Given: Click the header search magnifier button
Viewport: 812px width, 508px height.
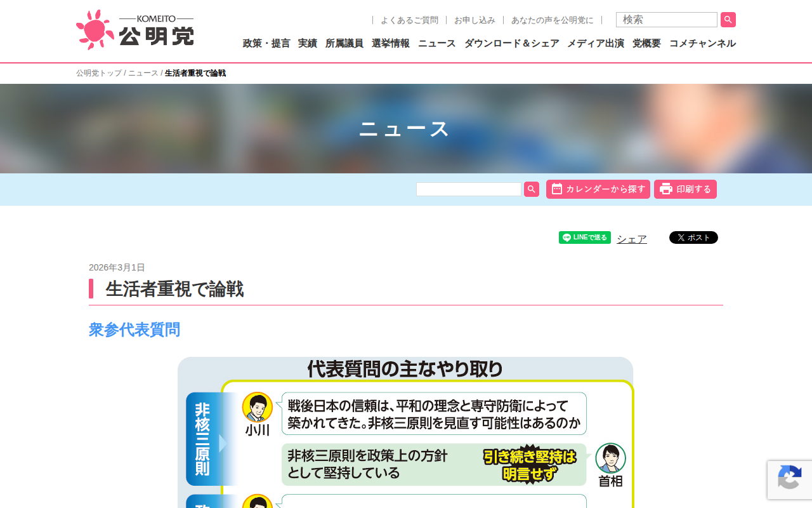Looking at the screenshot, I should (x=728, y=20).
